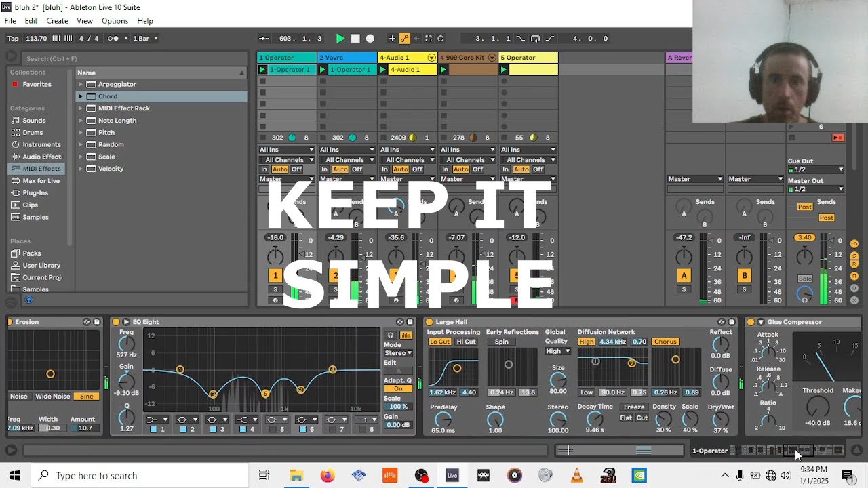Set track 5 Operator monitor to Off
This screenshot has height=488, width=868.
click(538, 169)
